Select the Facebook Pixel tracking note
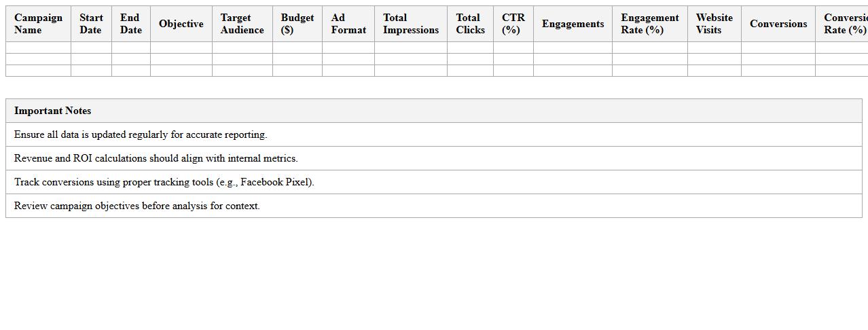The width and height of the screenshot is (868, 330). pos(164,182)
